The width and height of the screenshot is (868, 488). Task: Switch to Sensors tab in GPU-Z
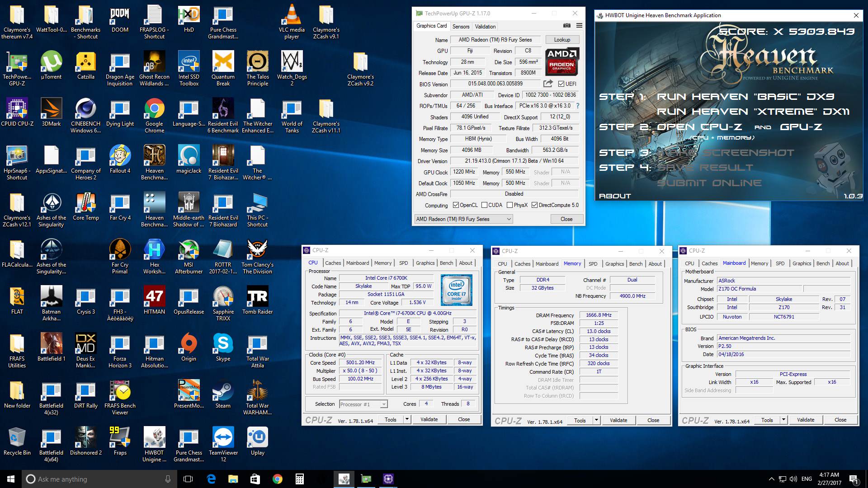461,27
